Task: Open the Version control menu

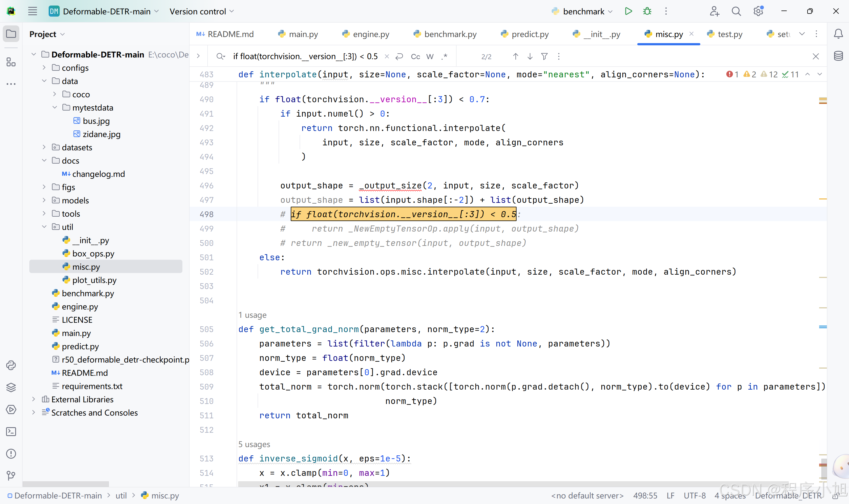Action: 202,12
